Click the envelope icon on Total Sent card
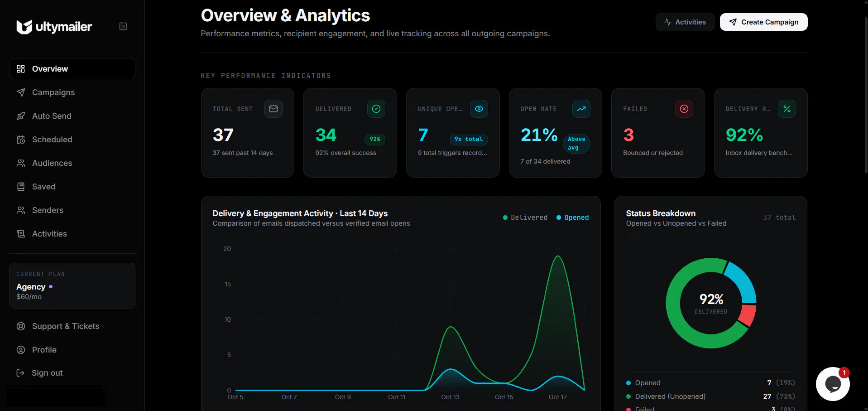868x411 pixels. 273,109
